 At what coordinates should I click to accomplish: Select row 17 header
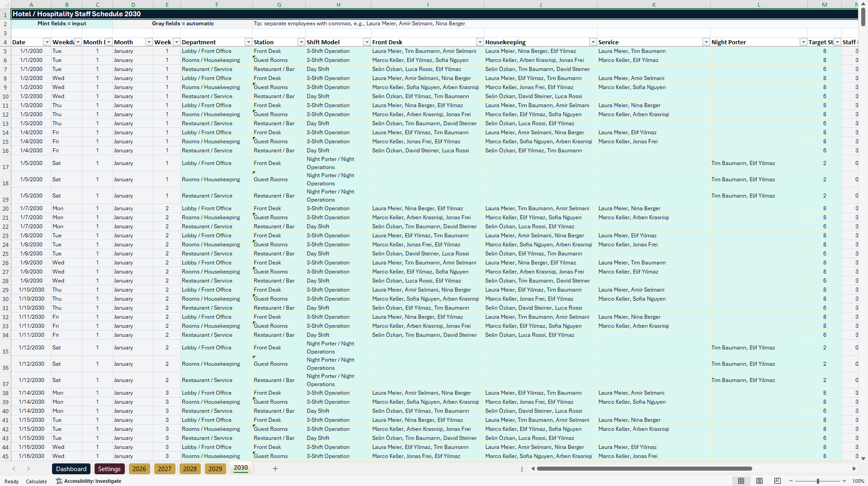tap(5, 163)
